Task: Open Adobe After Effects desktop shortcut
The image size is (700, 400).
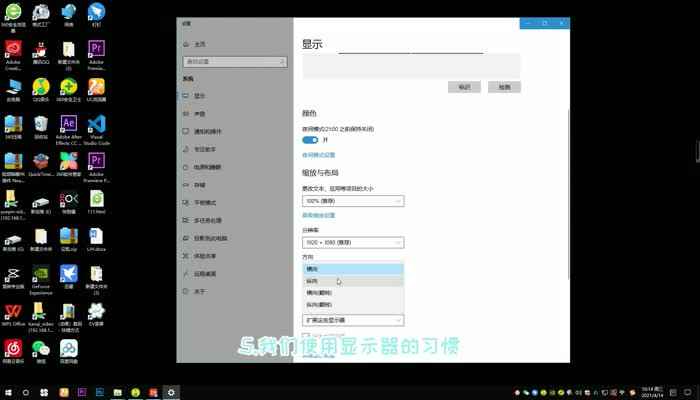Action: [x=69, y=125]
